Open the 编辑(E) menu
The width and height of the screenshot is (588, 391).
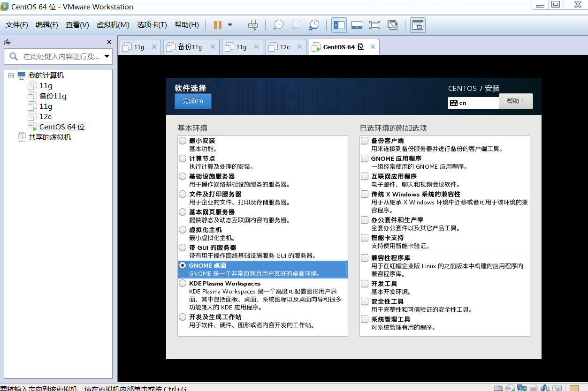pos(47,25)
